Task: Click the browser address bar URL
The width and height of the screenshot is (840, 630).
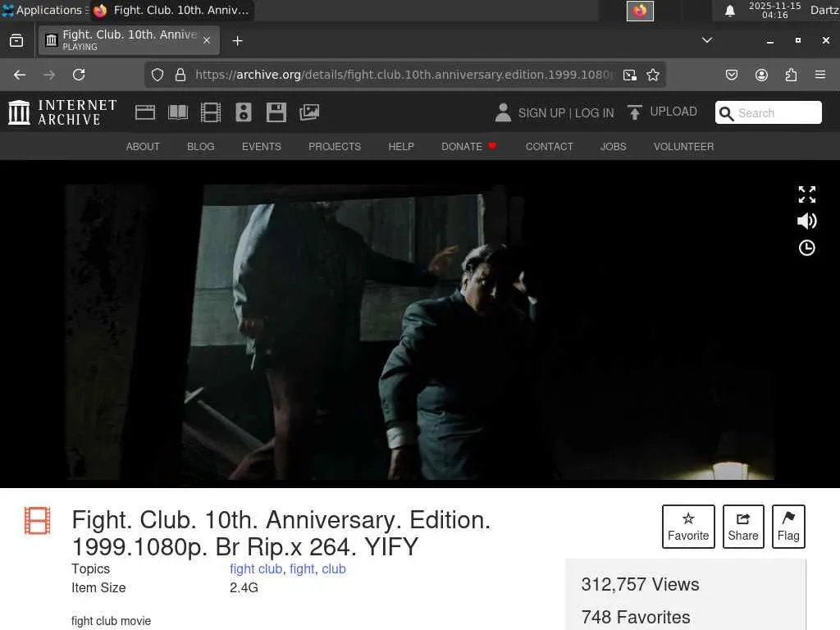Action: (404, 75)
